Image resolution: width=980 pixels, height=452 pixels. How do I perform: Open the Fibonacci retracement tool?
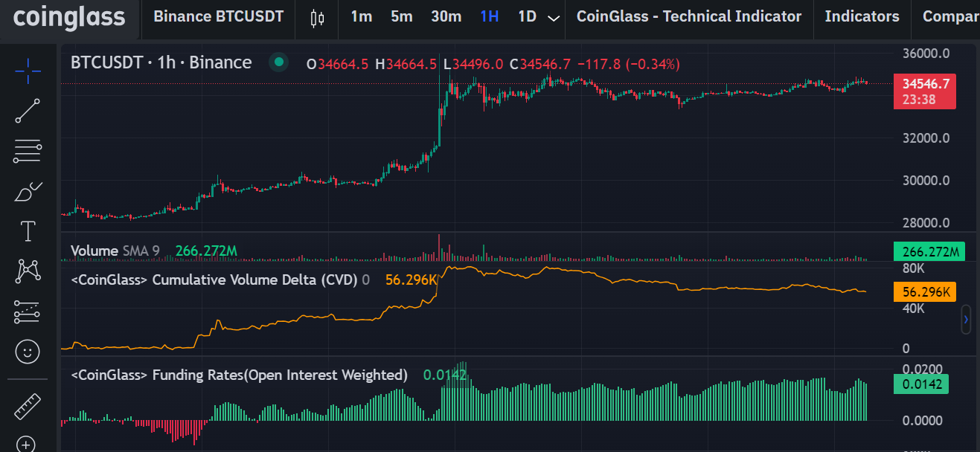[x=28, y=152]
